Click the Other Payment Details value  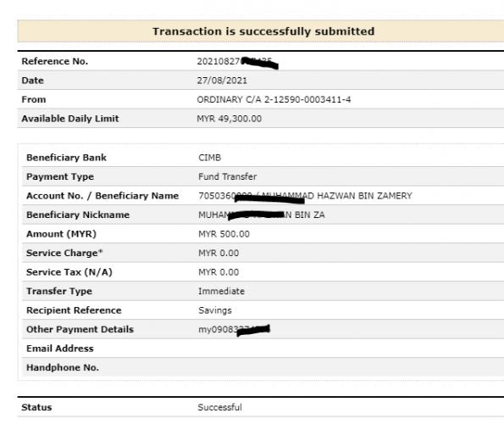[234, 330]
